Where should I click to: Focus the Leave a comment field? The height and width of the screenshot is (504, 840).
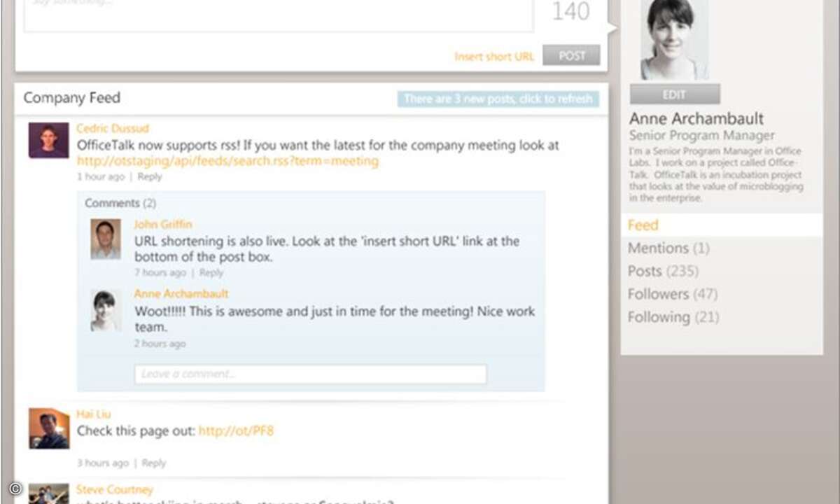coord(310,374)
